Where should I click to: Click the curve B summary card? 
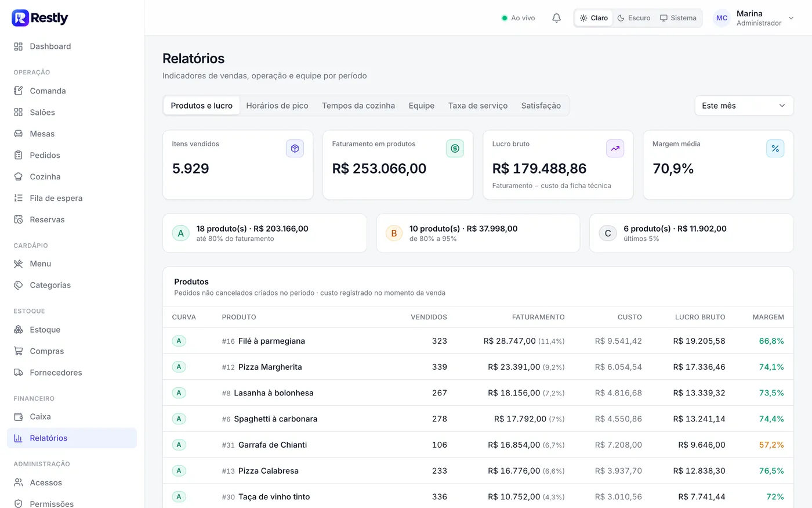coord(478,233)
